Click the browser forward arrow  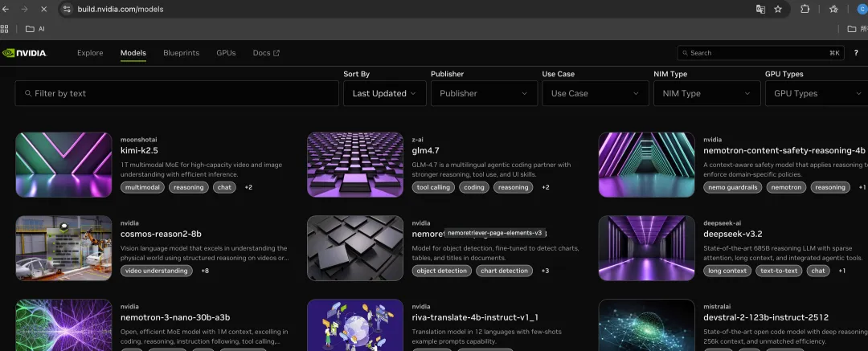24,9
